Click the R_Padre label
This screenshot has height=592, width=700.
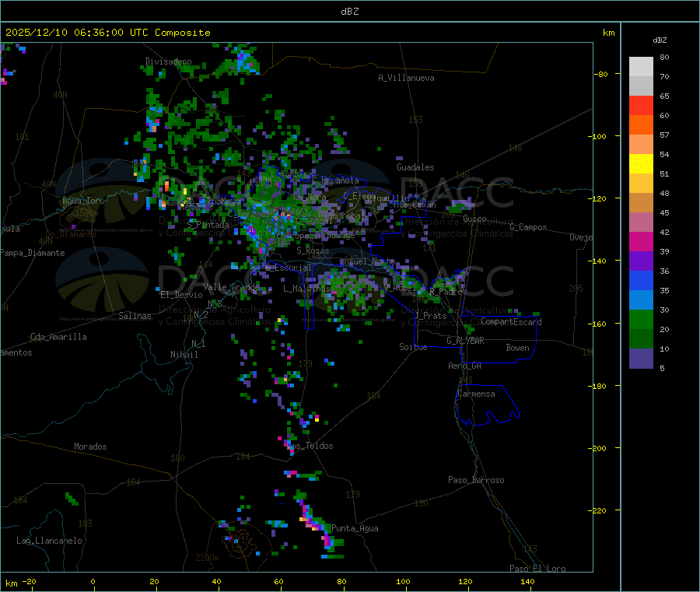point(446,292)
